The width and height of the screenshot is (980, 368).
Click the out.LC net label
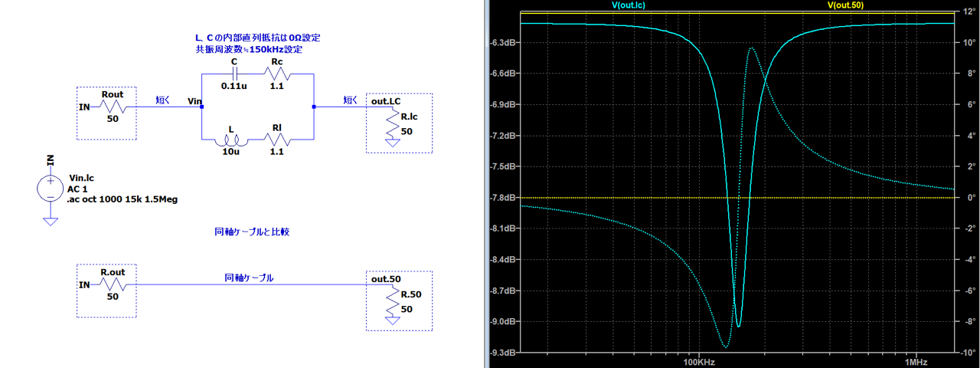[386, 100]
